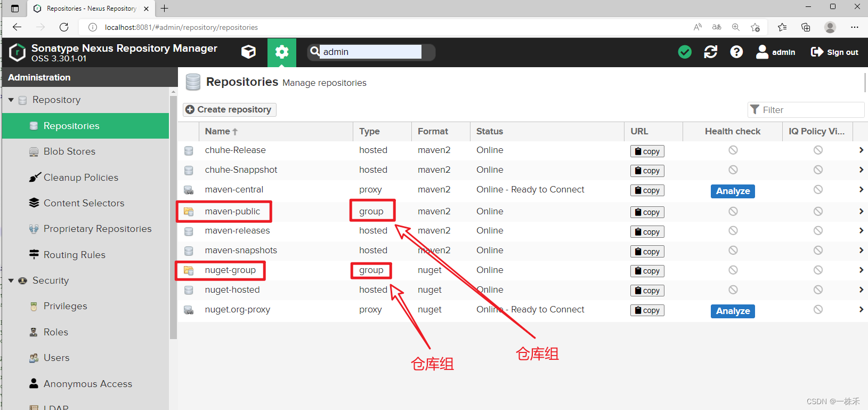Copy URL of maven-public repository
The image size is (868, 410).
point(647,212)
